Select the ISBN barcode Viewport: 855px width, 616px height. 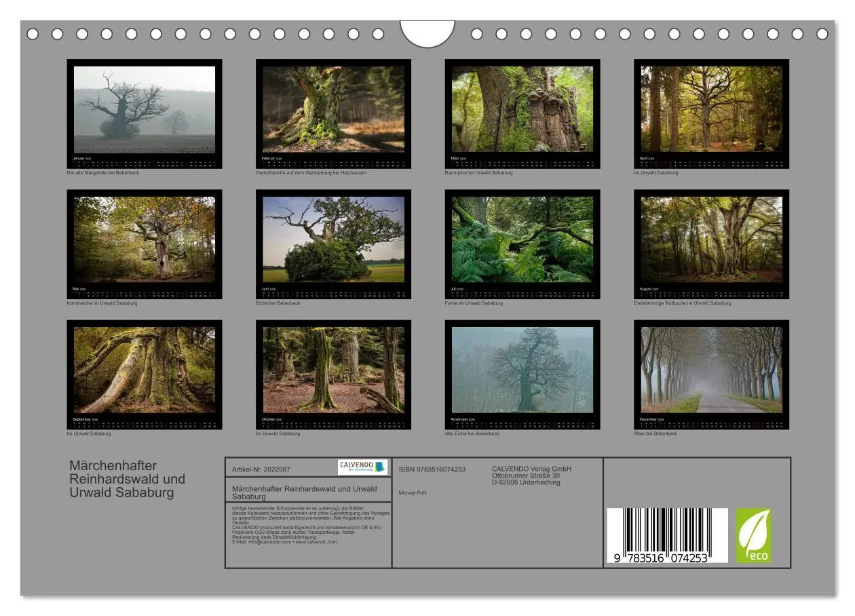pyautogui.click(x=667, y=536)
